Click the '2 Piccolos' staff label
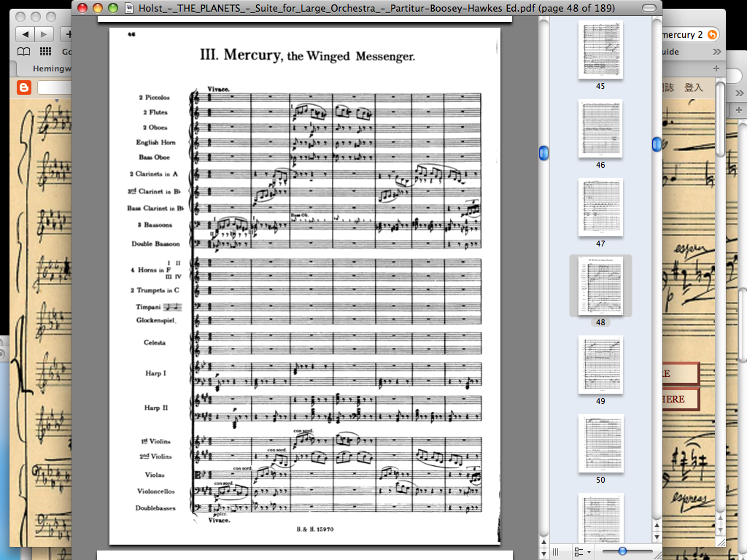Image resolution: width=747 pixels, height=560 pixels. [154, 98]
